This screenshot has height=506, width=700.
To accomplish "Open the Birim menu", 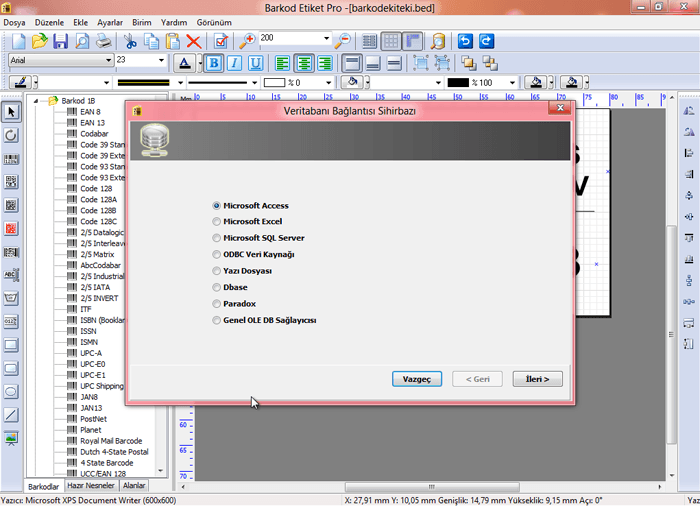I will click(x=142, y=22).
